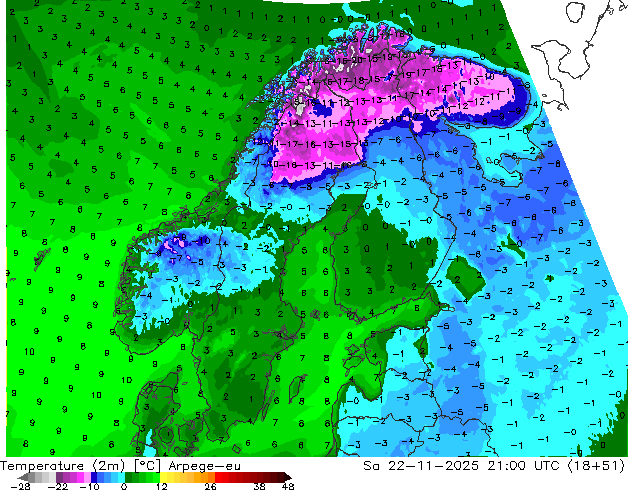Click the date 'Sa 22-11-2025'

(421, 466)
